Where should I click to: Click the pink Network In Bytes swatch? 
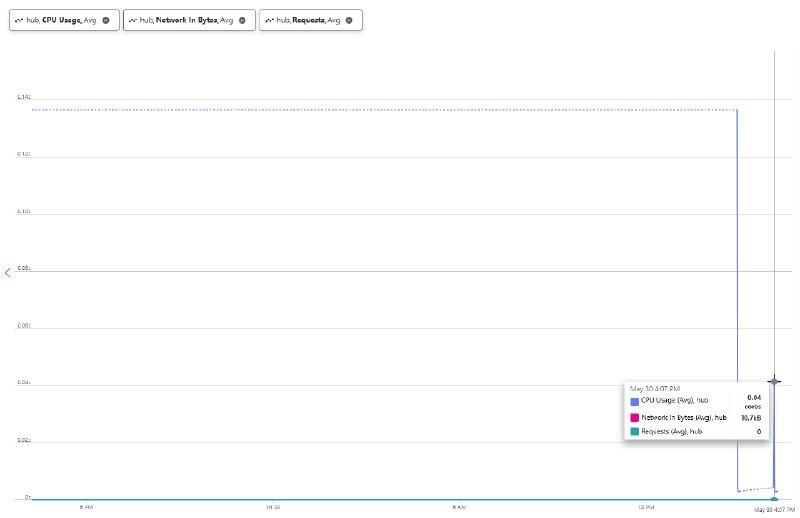[x=635, y=418]
